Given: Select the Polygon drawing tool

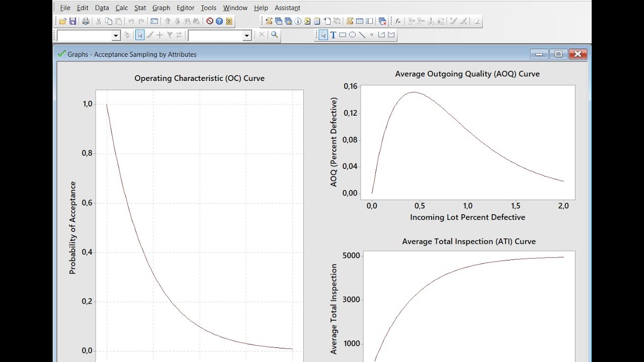Looking at the screenshot, I should tap(391, 35).
